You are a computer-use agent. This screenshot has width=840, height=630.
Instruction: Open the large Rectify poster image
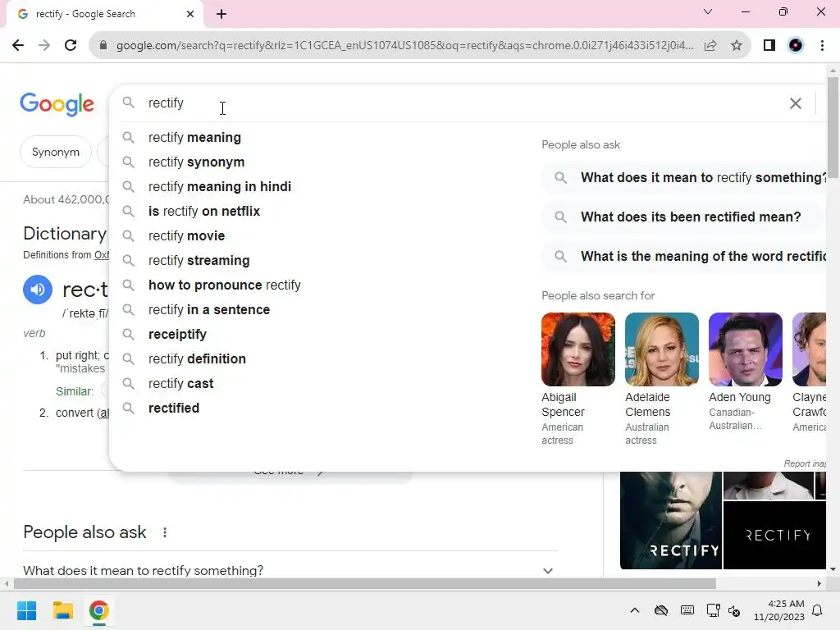coord(671,520)
